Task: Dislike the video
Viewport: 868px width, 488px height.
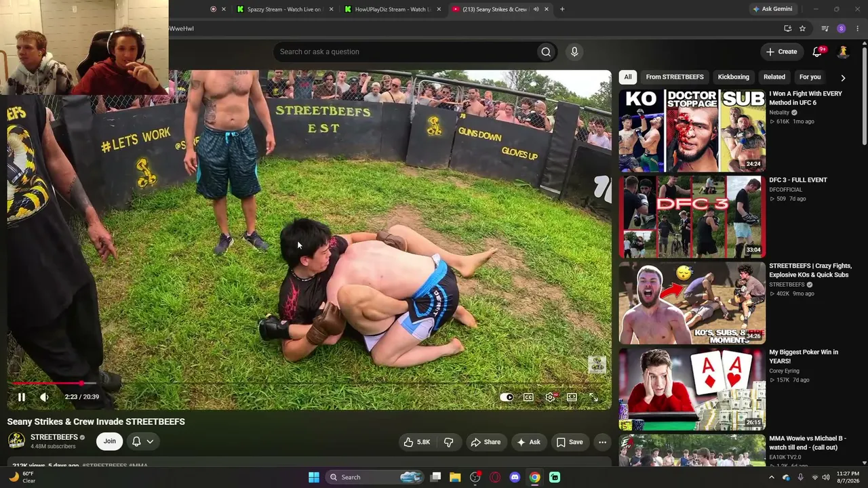Action: [x=448, y=442]
